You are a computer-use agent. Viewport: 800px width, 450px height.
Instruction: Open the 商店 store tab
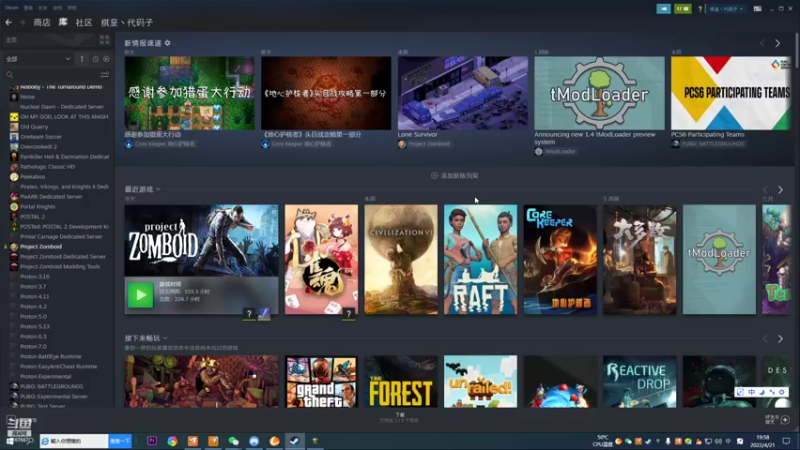(x=42, y=22)
